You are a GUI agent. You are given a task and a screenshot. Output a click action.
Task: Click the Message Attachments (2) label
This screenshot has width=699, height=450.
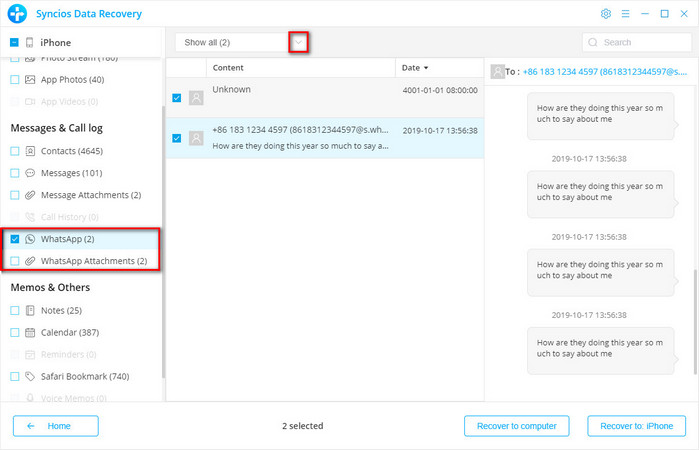click(91, 195)
